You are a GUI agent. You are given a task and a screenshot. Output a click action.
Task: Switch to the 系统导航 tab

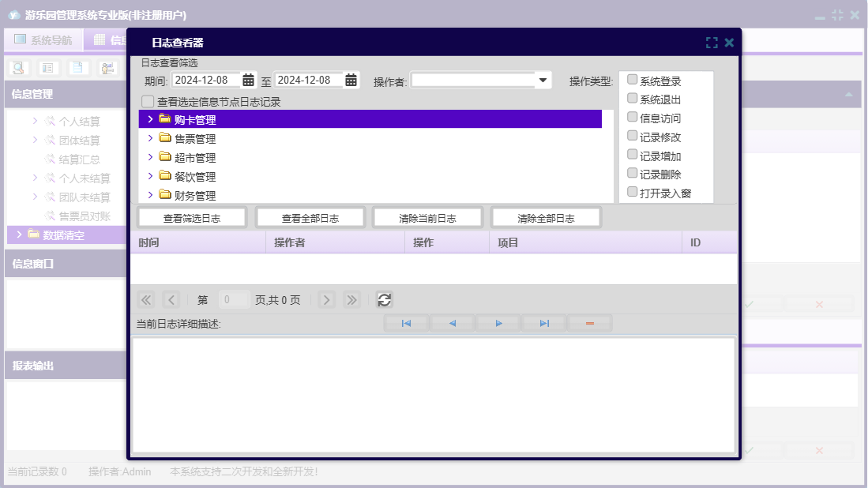43,40
